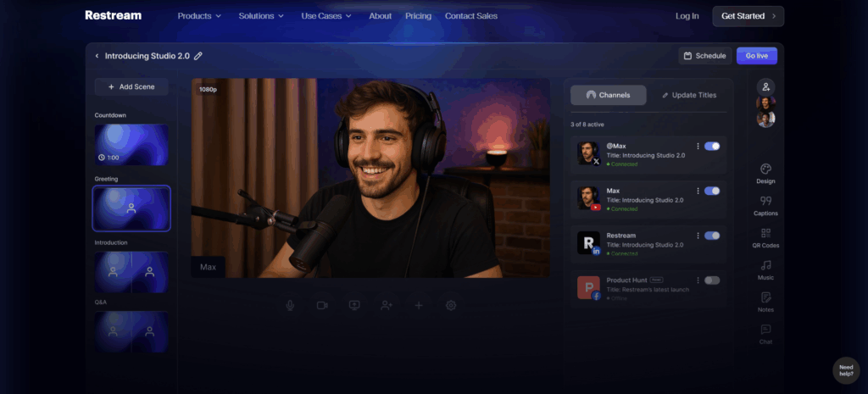Click the Max YouTube channel avatar
The image size is (868, 394).
588,198
